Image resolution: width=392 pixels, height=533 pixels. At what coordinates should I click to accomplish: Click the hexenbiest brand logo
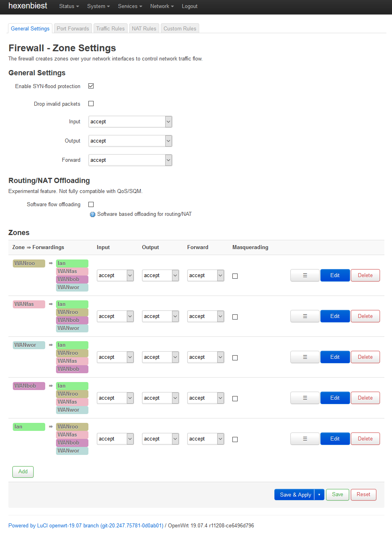click(x=28, y=6)
